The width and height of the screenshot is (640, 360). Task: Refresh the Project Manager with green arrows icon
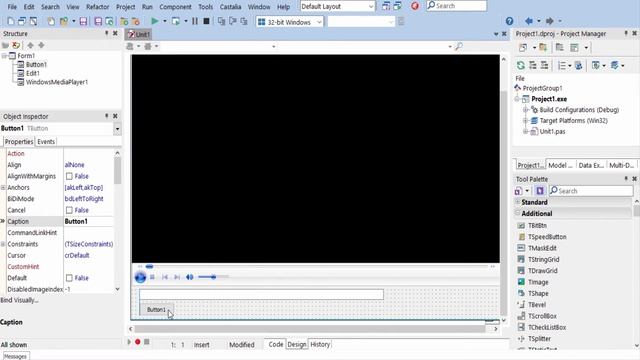tap(520, 65)
